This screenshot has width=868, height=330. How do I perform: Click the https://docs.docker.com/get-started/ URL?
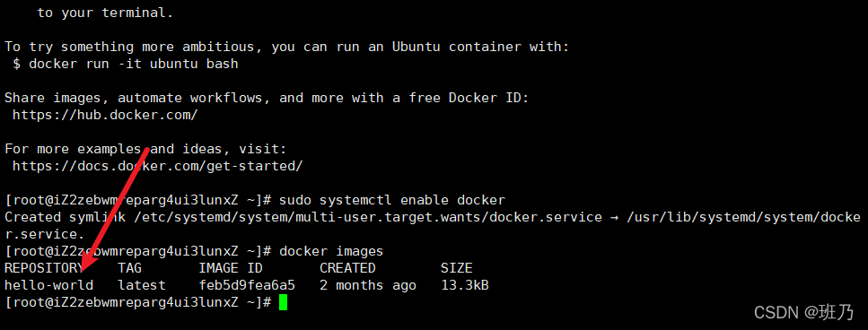pyautogui.click(x=158, y=166)
